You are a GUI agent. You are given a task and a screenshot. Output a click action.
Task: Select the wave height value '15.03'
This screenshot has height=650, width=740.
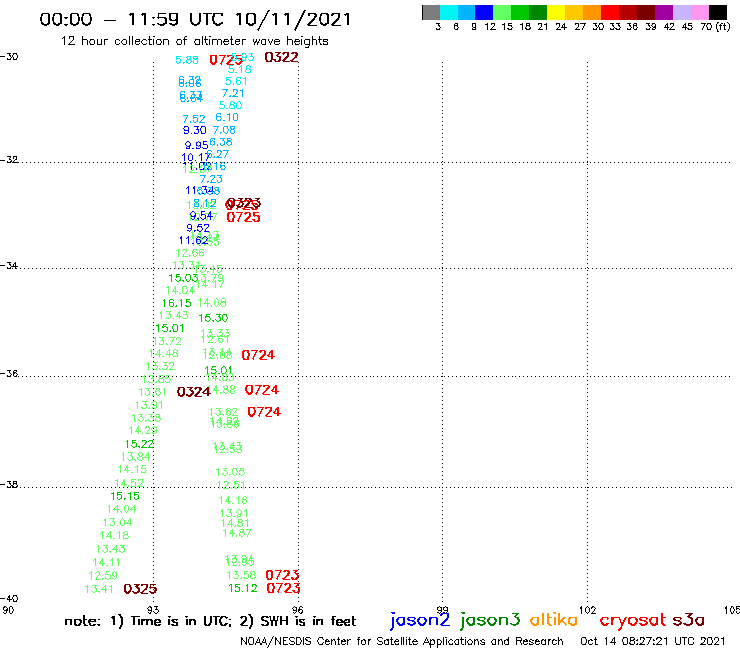point(183,278)
